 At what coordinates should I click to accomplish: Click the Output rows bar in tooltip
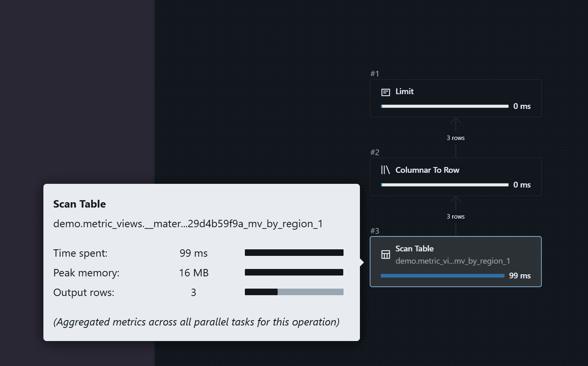click(294, 292)
